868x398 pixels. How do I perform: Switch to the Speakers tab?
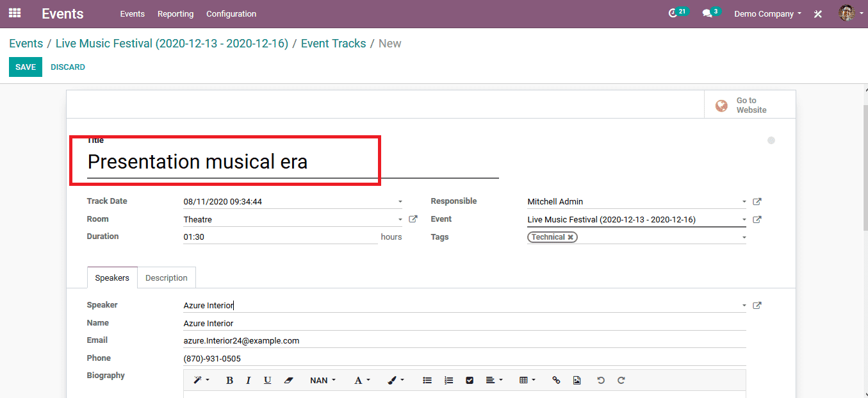112,278
